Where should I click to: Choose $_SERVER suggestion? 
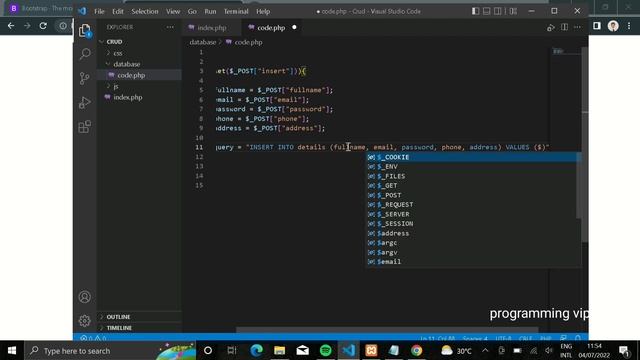pos(472,214)
